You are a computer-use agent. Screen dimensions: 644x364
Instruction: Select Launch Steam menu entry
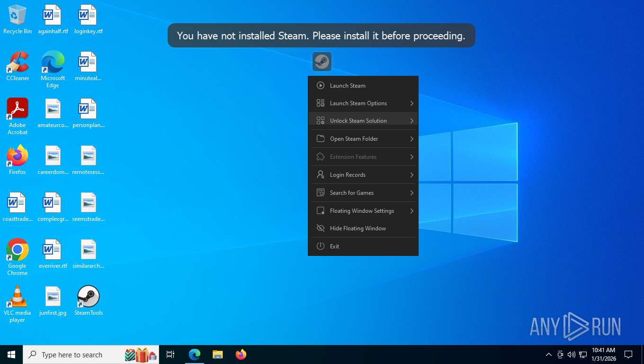363,86
